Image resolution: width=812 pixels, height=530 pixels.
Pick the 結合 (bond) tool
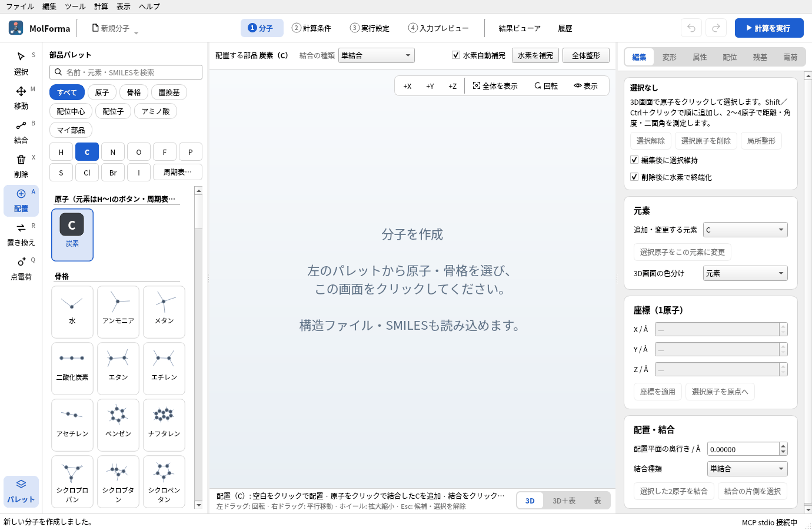pyautogui.click(x=21, y=132)
